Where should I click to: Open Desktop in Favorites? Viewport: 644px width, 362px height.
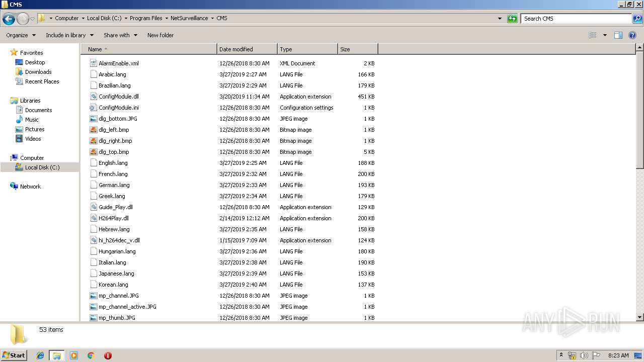point(35,62)
